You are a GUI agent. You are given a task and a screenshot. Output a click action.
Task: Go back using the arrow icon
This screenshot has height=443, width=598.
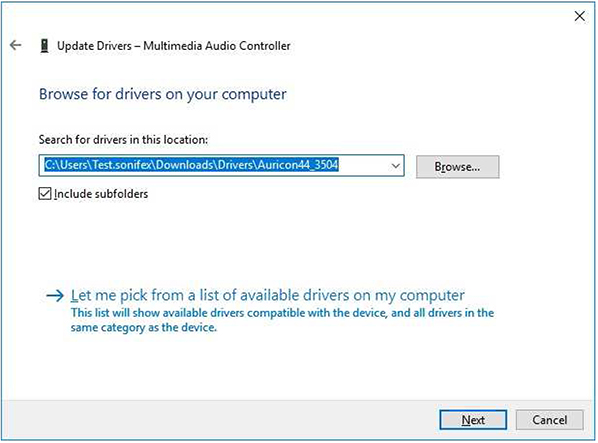[16, 45]
